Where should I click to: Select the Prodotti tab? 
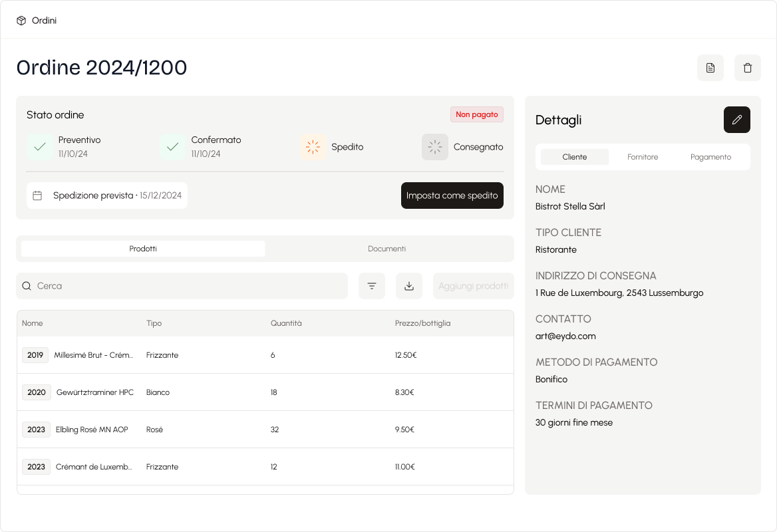pos(143,249)
